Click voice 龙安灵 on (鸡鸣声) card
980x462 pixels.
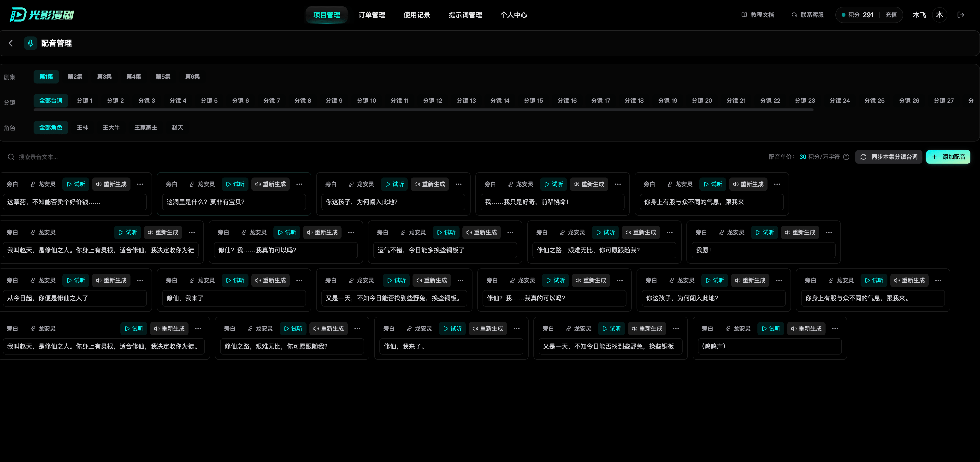pos(738,329)
